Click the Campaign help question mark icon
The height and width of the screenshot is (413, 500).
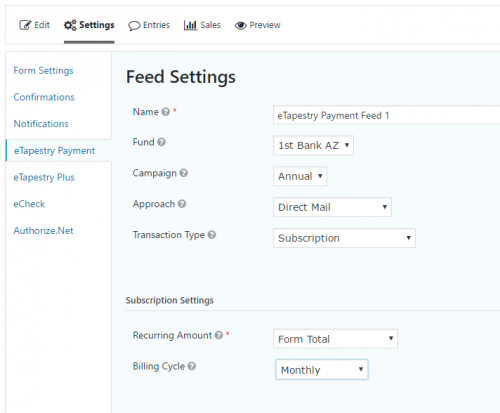pos(184,173)
